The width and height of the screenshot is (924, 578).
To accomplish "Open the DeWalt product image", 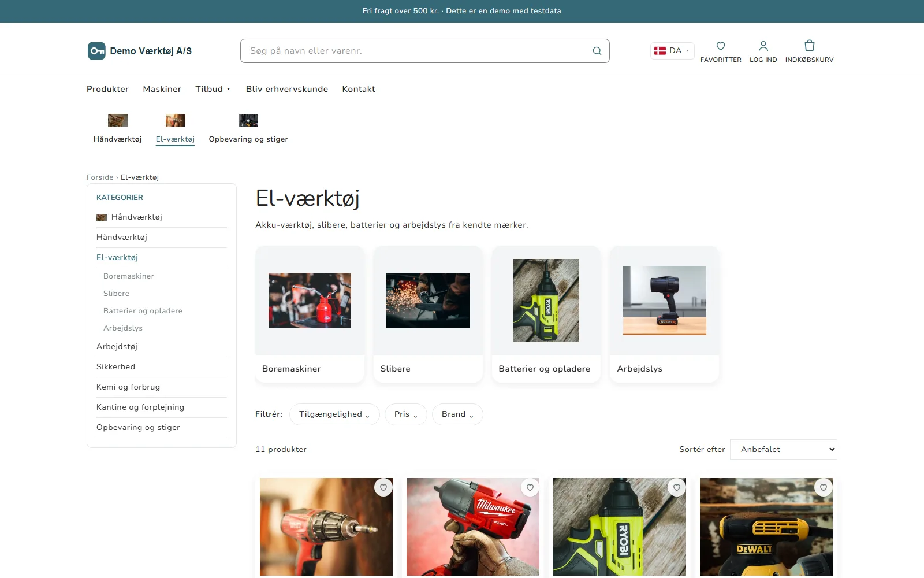I will click(x=766, y=527).
